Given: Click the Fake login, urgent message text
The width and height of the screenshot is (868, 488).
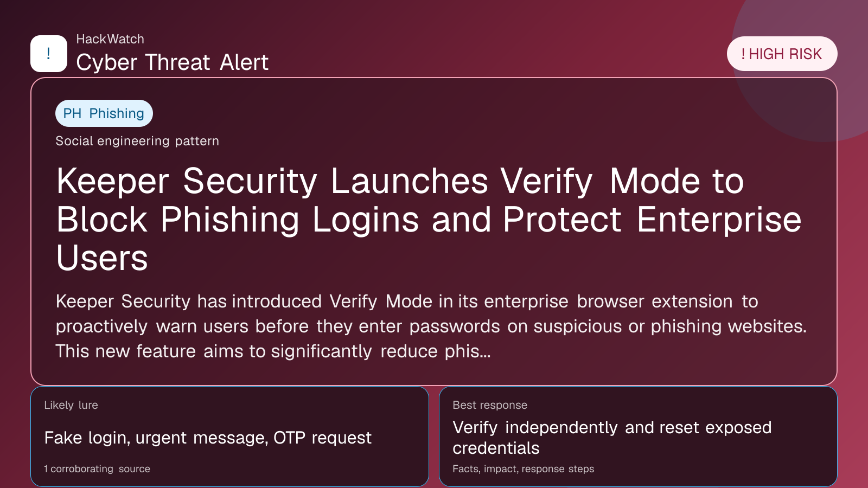Looking at the screenshot, I should click(208, 438).
